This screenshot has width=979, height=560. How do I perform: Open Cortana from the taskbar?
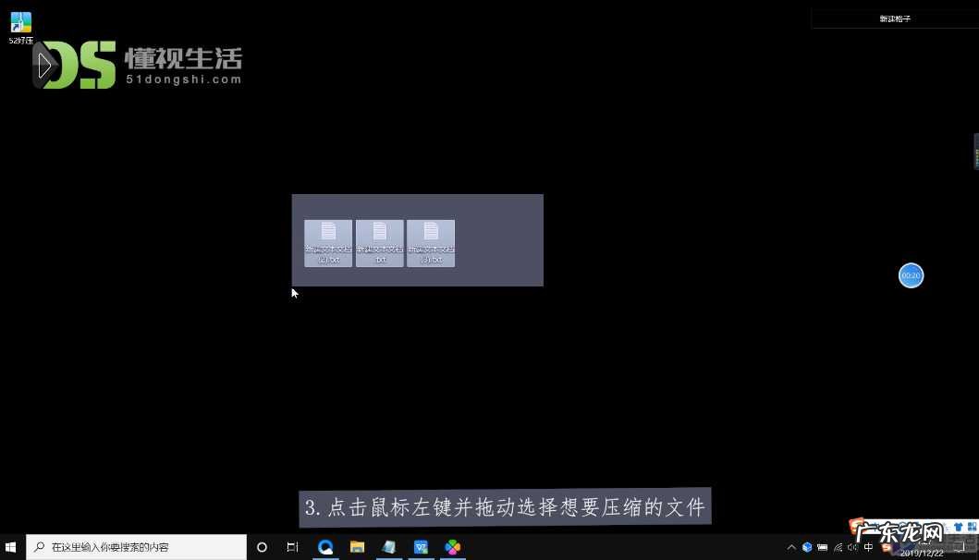point(262,546)
